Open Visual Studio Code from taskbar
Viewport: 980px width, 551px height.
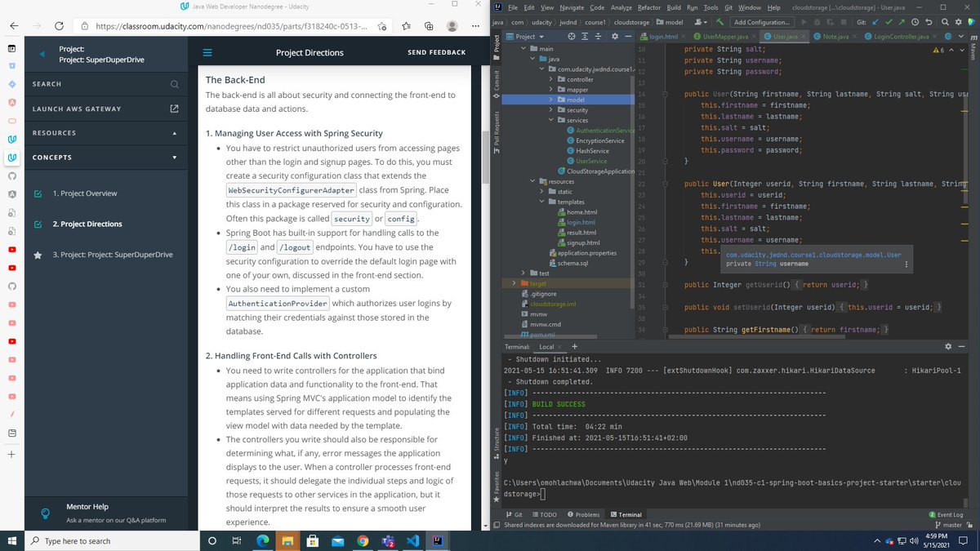[412, 541]
